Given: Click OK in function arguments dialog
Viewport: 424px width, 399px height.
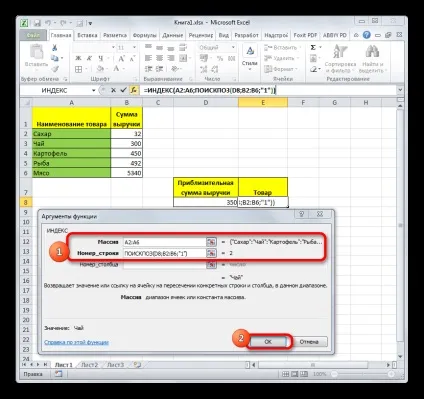Looking at the screenshot, I should (268, 342).
